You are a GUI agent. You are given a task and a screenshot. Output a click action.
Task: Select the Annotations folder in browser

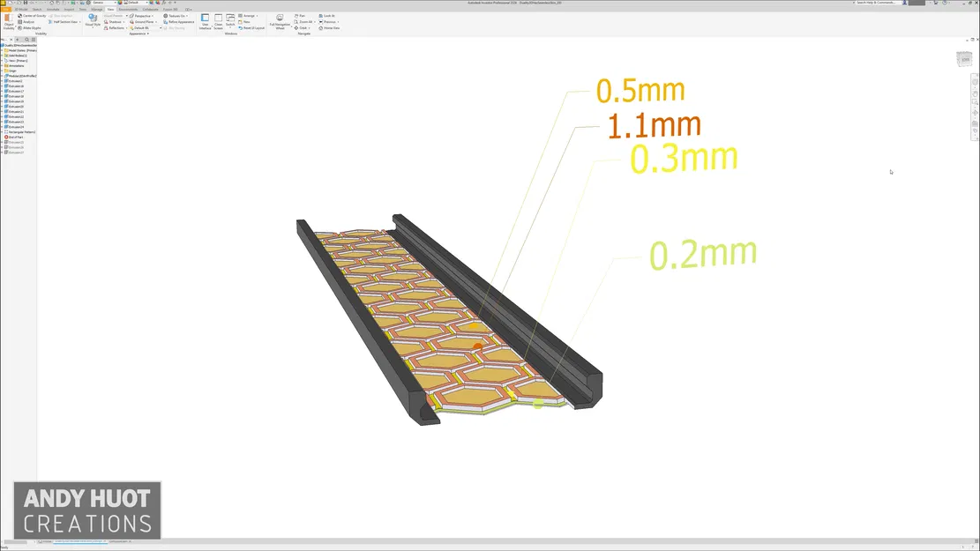pyautogui.click(x=14, y=65)
